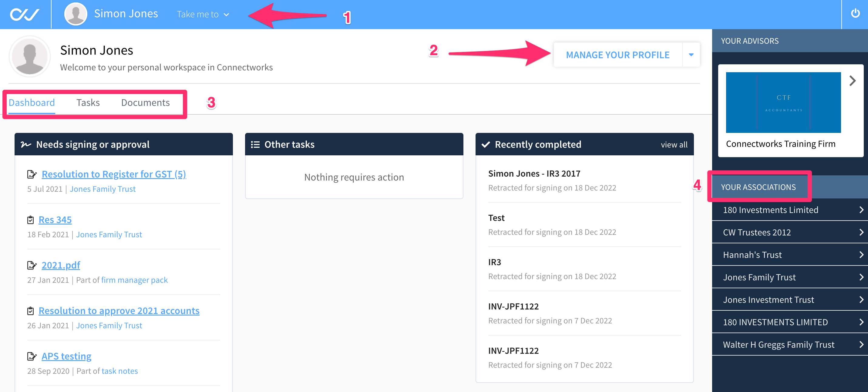
Task: Click clipboard icon beside Resolution to approve 2021 accounts
Action: click(x=30, y=311)
